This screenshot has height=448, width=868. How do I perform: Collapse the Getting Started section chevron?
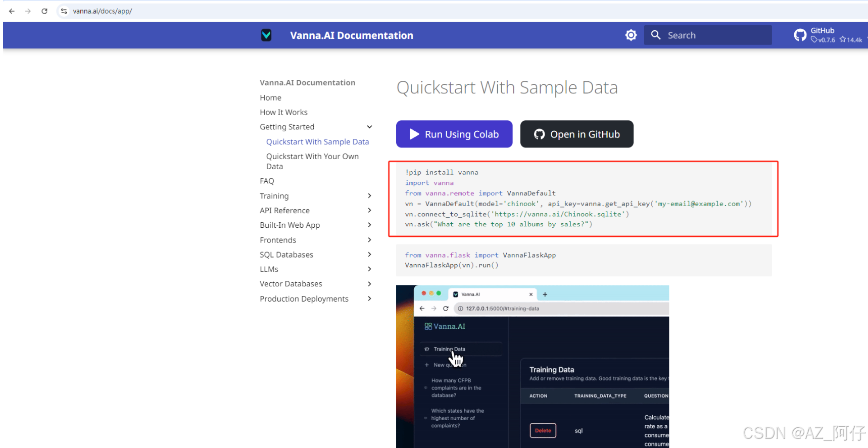[x=369, y=127]
